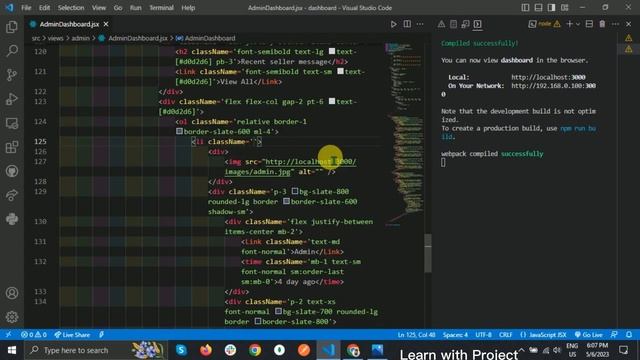640x360 pixels.
Task: Open the Run menu
Action: 136,8
